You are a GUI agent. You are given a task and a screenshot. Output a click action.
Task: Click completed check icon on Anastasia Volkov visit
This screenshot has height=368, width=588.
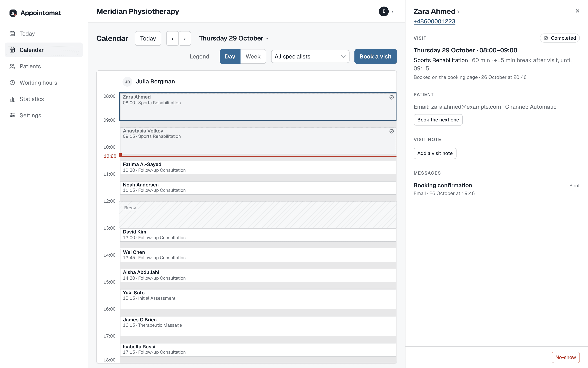pos(391,131)
